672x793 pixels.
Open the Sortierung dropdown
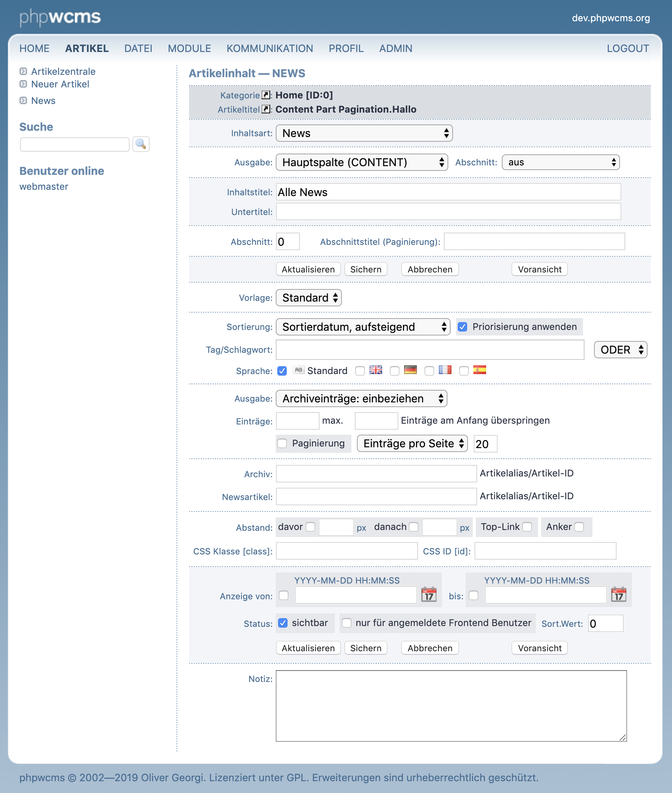click(x=363, y=327)
